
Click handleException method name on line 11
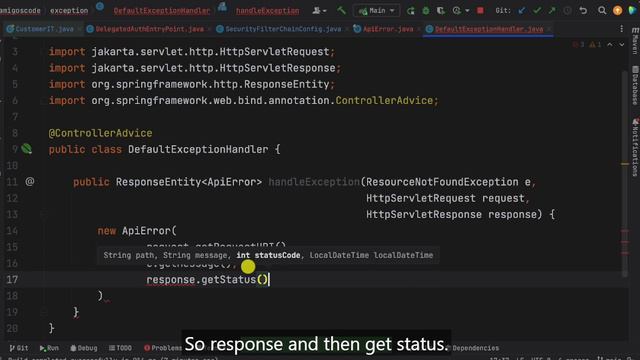tap(314, 182)
